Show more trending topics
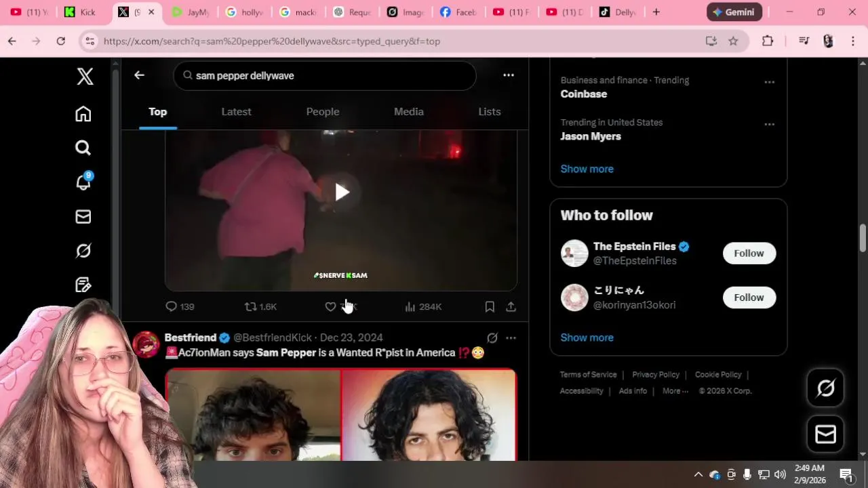The height and width of the screenshot is (488, 868). point(587,169)
